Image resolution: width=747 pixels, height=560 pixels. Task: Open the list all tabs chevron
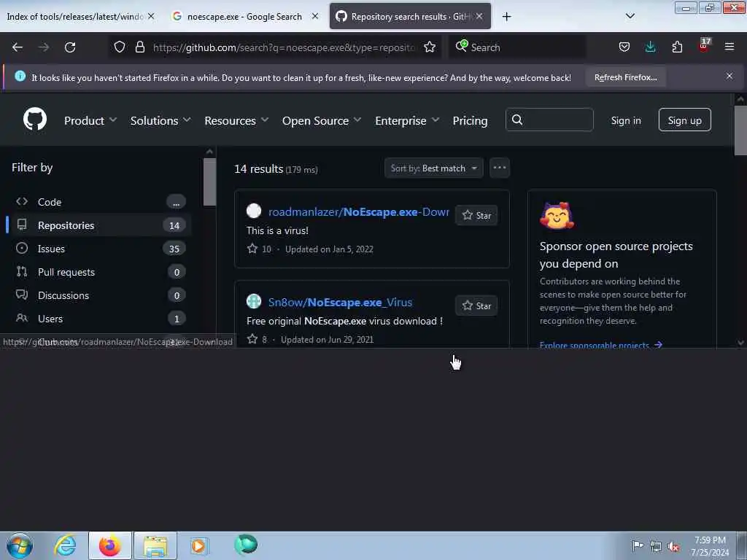(x=630, y=16)
